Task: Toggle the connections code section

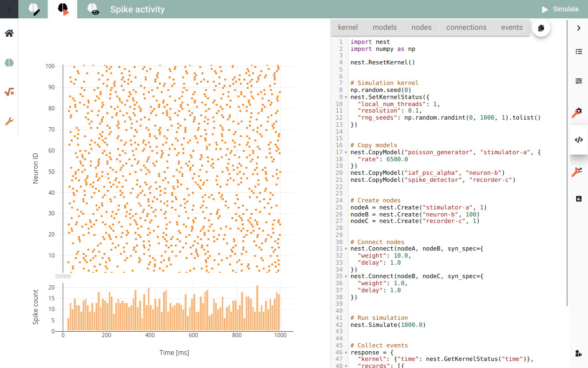Action: 466,28
